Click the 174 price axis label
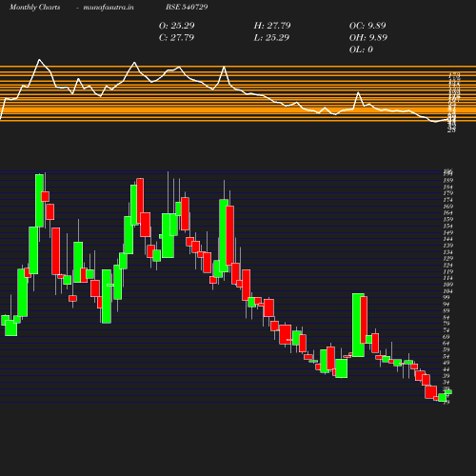This screenshot has width=476, height=476. click(448, 200)
